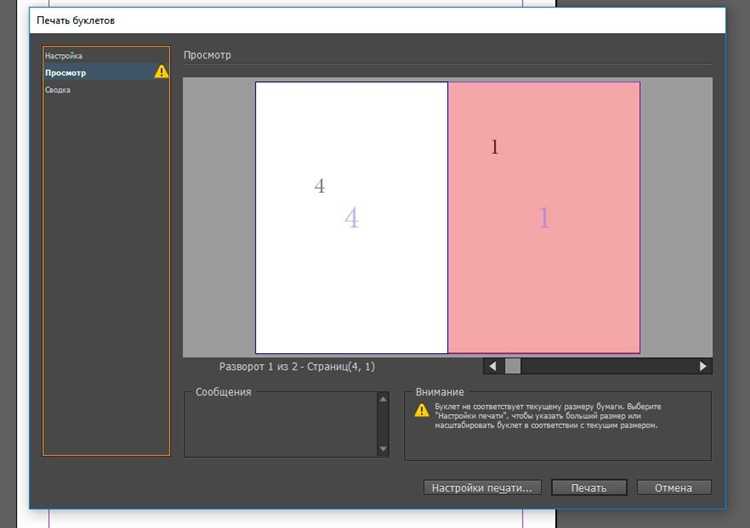Click the spread preview slider thumb
The width and height of the screenshot is (750, 528).
click(513, 366)
